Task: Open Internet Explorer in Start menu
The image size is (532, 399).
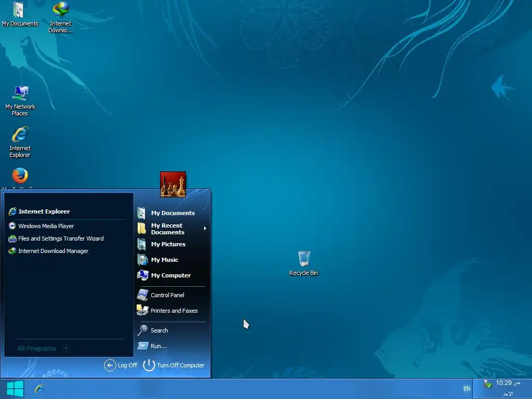Action: pyautogui.click(x=39, y=211)
